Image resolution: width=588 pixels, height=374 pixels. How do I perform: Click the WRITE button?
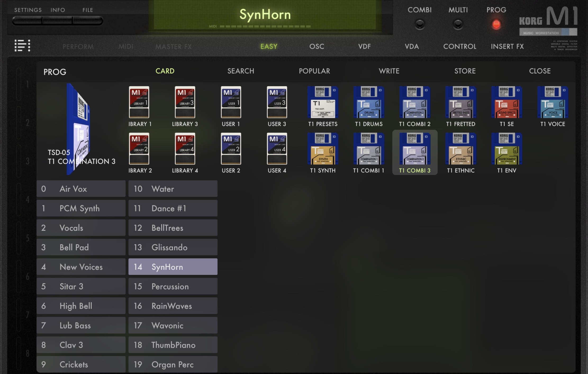[x=389, y=71]
